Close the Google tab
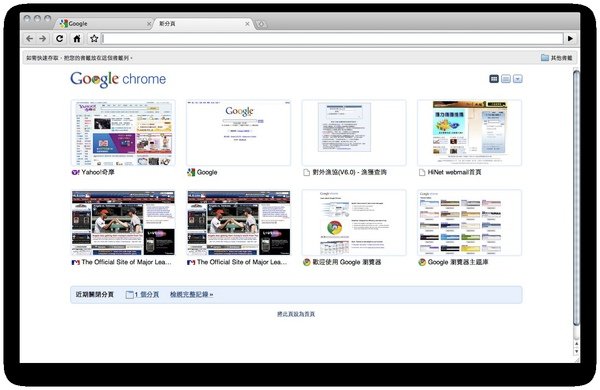 [149, 24]
